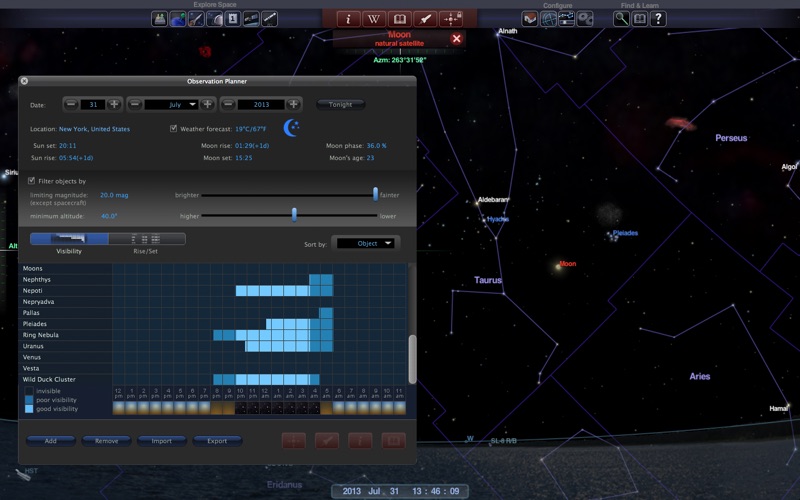
Task: Select the Visibility tab
Action: (x=68, y=239)
